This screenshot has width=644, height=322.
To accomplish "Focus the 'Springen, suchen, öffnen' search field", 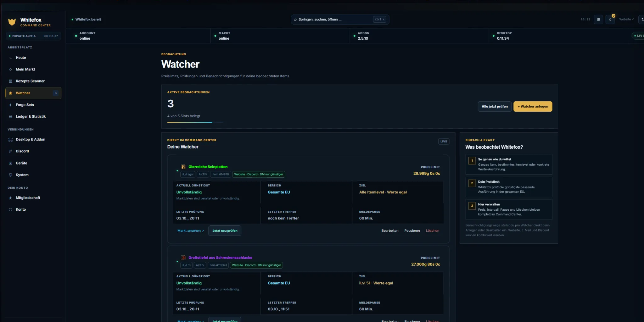I will [340, 19].
